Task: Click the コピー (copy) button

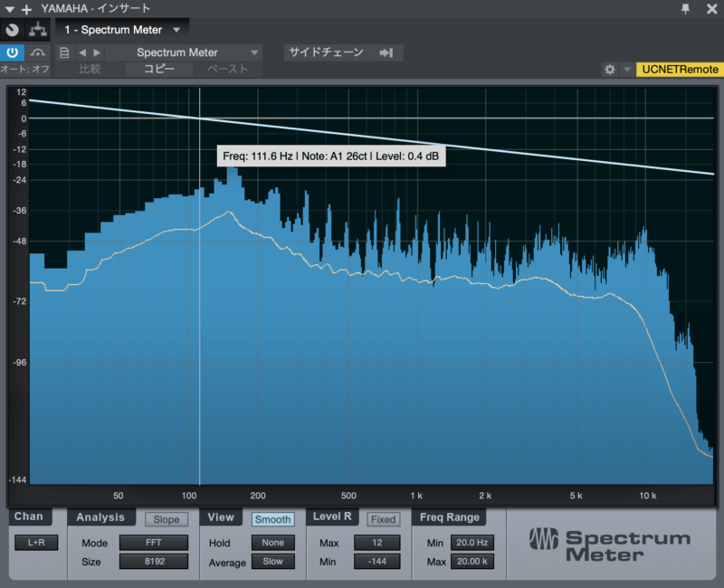Action: [159, 69]
